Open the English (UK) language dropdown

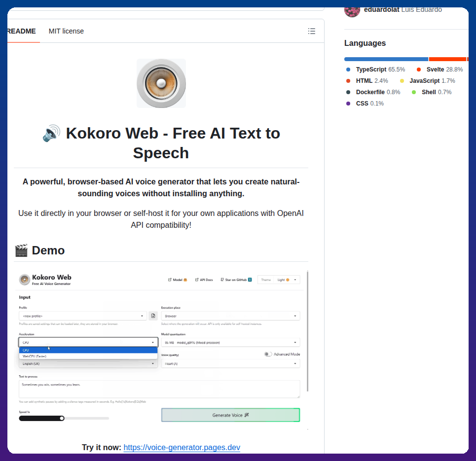pyautogui.click(x=88, y=363)
